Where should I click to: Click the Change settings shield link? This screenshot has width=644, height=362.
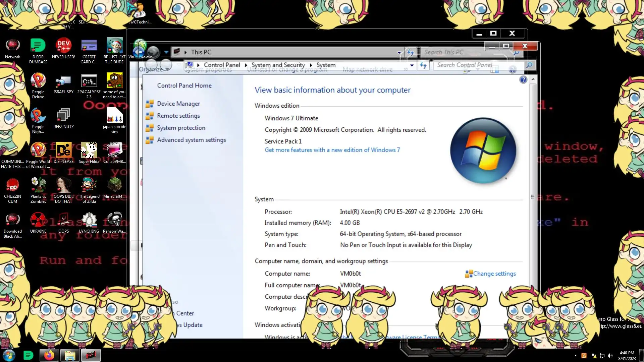click(494, 274)
